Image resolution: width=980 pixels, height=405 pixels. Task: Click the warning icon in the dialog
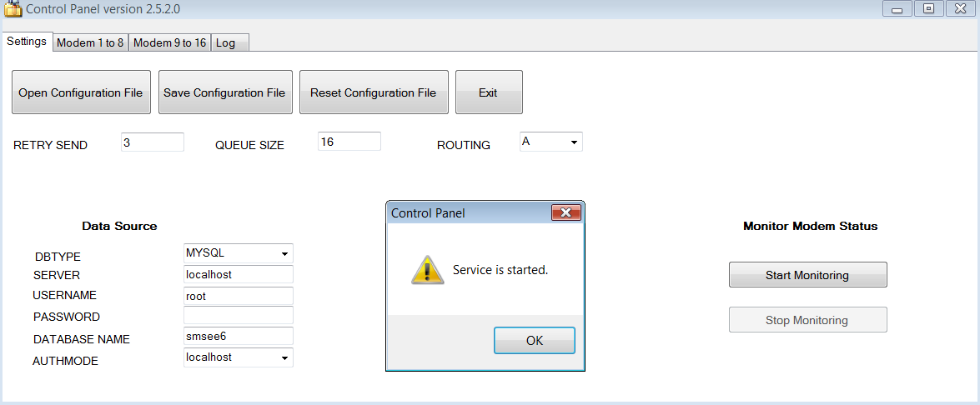point(427,270)
